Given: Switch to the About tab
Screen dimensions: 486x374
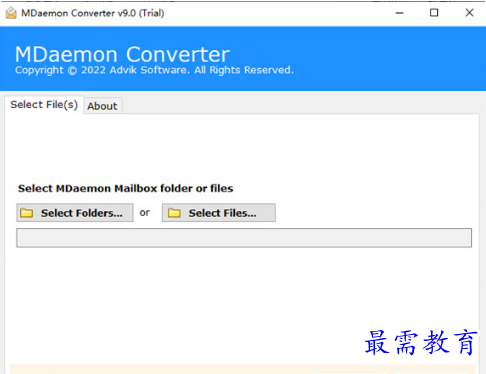Looking at the screenshot, I should tap(102, 106).
